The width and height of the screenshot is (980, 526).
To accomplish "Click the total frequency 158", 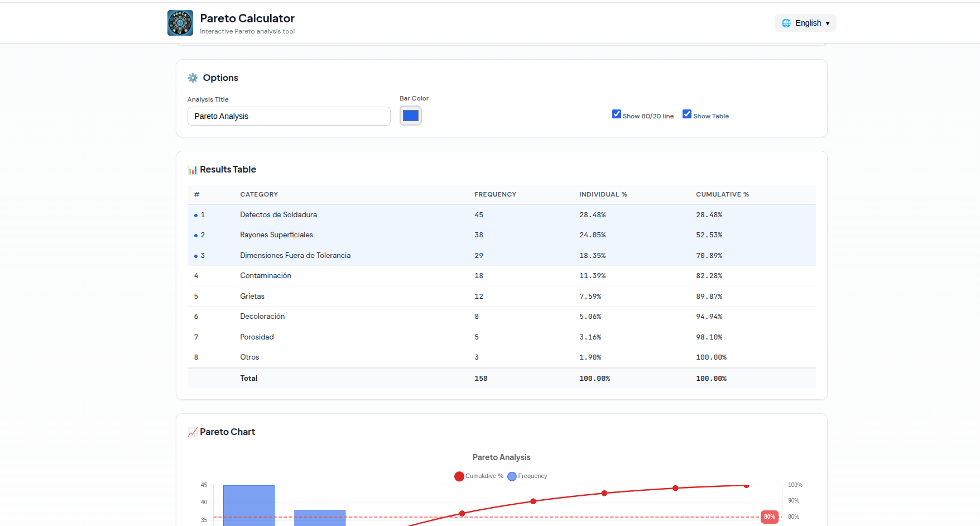I will pyautogui.click(x=481, y=379).
